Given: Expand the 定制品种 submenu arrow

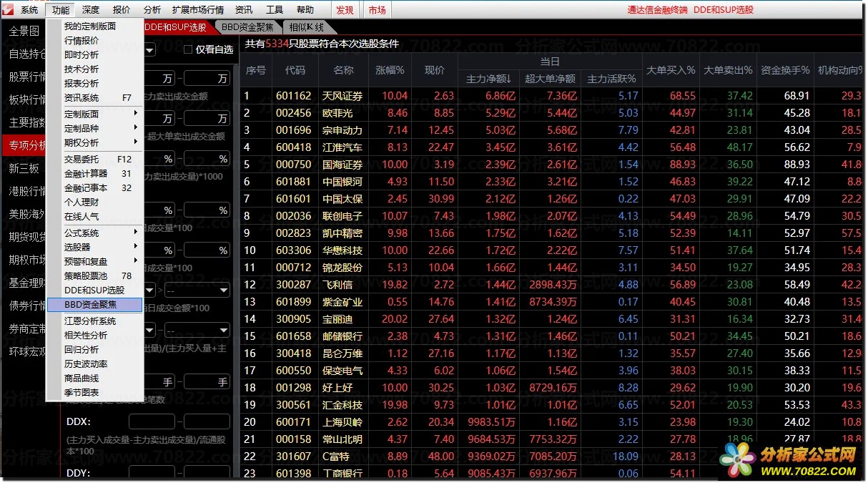Looking at the screenshot, I should pyautogui.click(x=135, y=128).
